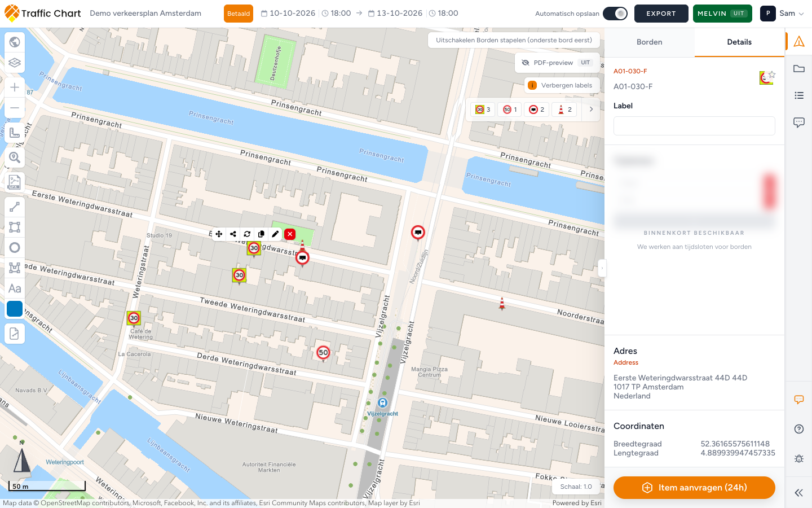The image size is (812, 508).
Task: Zoom out of the map
Action: (15, 108)
